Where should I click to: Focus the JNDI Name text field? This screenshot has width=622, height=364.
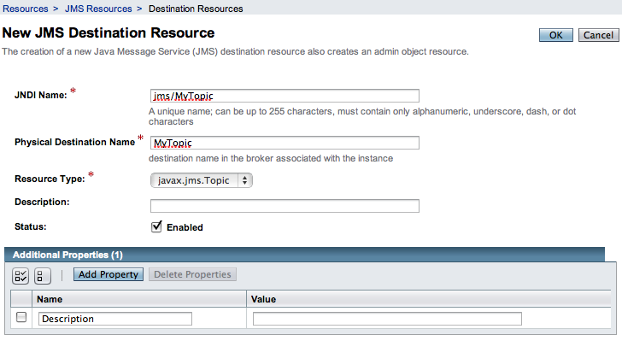point(285,96)
